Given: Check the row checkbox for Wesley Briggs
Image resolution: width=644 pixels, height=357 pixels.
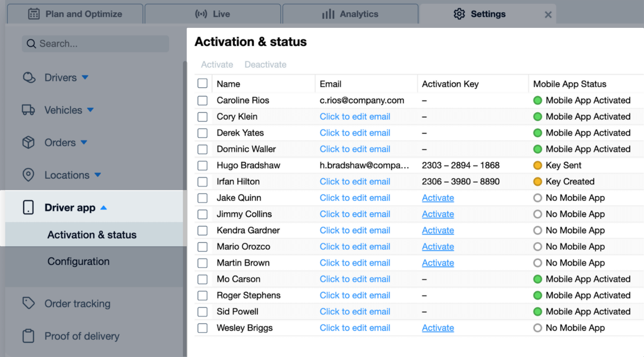Looking at the screenshot, I should coord(202,328).
